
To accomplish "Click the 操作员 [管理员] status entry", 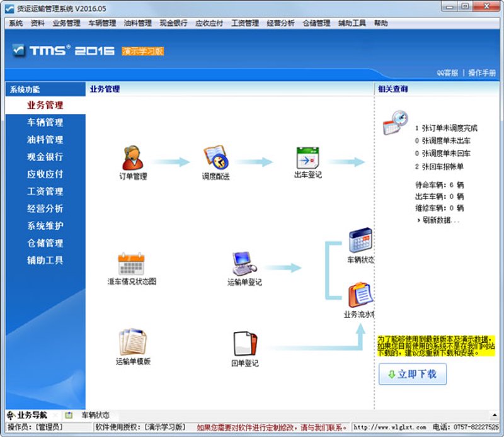I will click(35, 428).
